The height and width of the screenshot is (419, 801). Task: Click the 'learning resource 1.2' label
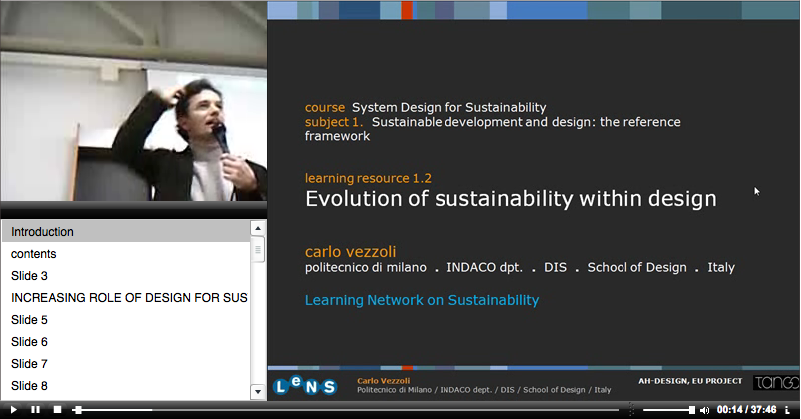pyautogui.click(x=368, y=178)
